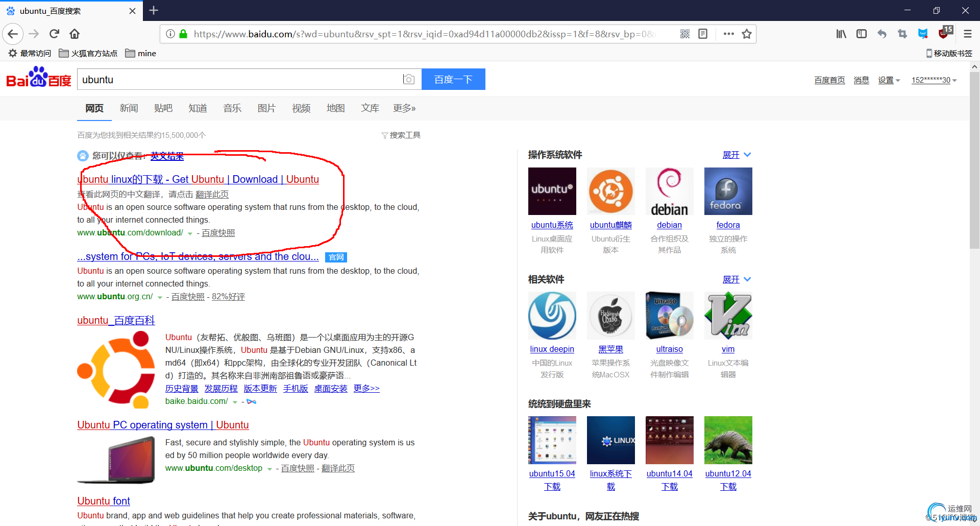Go to the Firefox home page
The width and height of the screenshot is (980, 526).
coord(75,34)
